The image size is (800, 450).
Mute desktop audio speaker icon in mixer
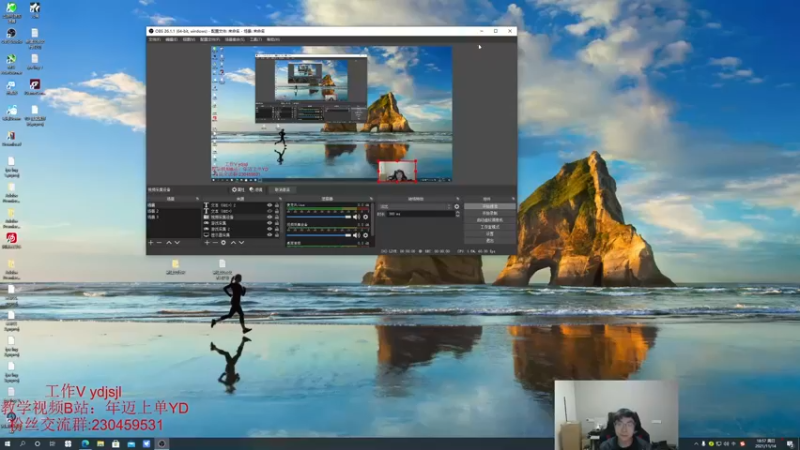click(x=356, y=217)
